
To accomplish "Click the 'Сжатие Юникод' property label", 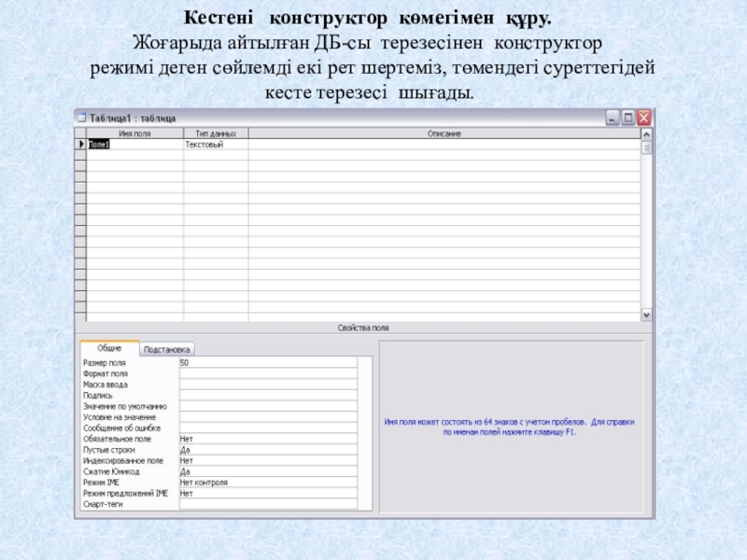I will 111,471.
